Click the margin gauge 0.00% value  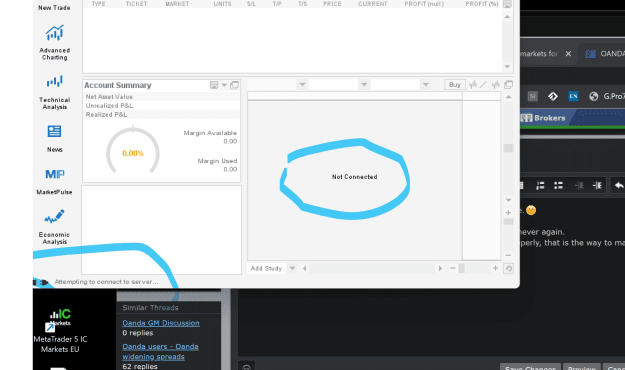pyautogui.click(x=133, y=154)
